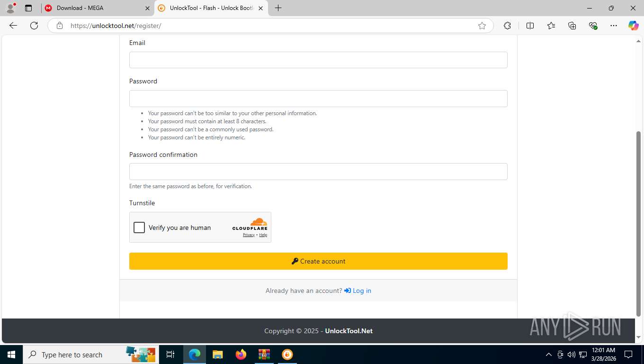
Task: Open Microsoft Edge from the taskbar
Action: click(195, 355)
